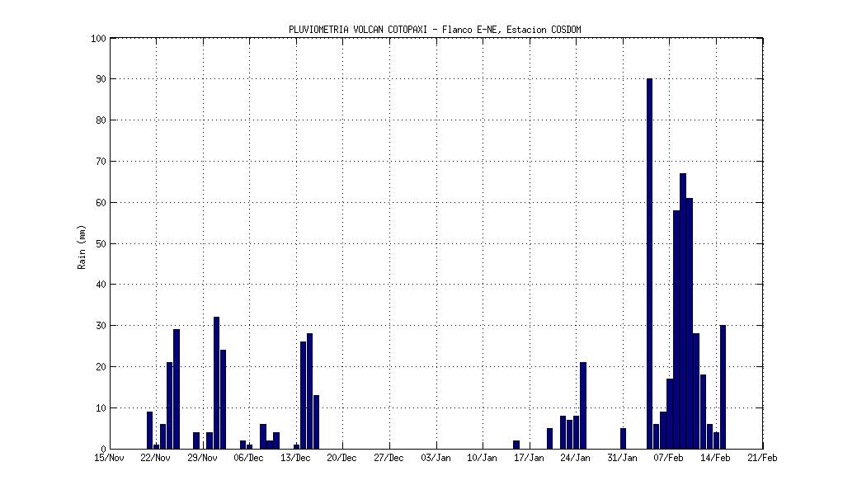
Task: Select the isolated small bar before 17/Jan
Action: click(516, 445)
